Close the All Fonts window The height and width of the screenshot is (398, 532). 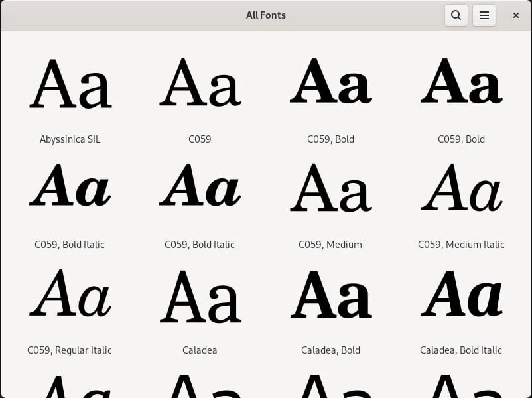coord(515,15)
